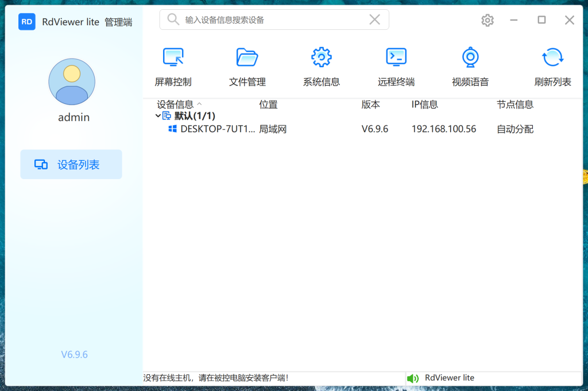Open the Screen Control (屏幕控制) tool
The height and width of the screenshot is (391, 588).
tap(173, 57)
